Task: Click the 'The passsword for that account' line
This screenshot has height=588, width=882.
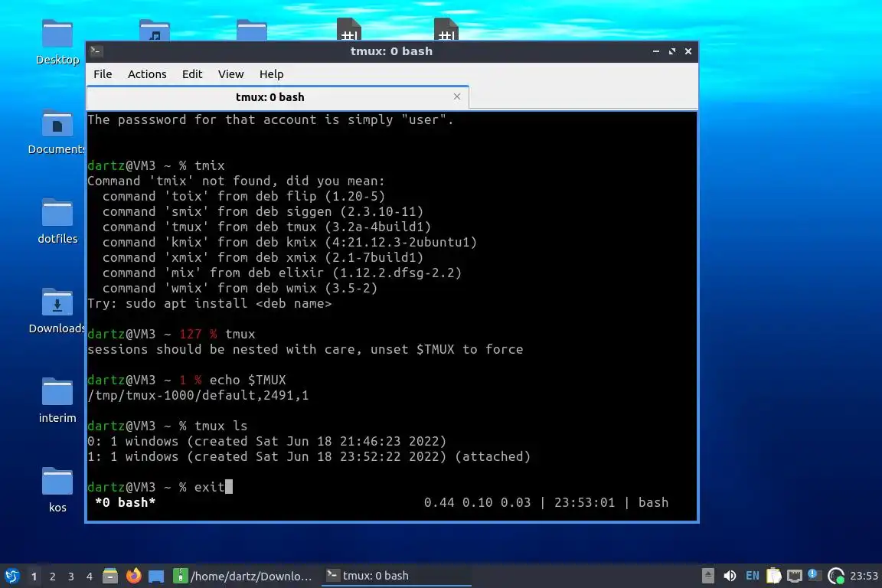Action: 270,120
